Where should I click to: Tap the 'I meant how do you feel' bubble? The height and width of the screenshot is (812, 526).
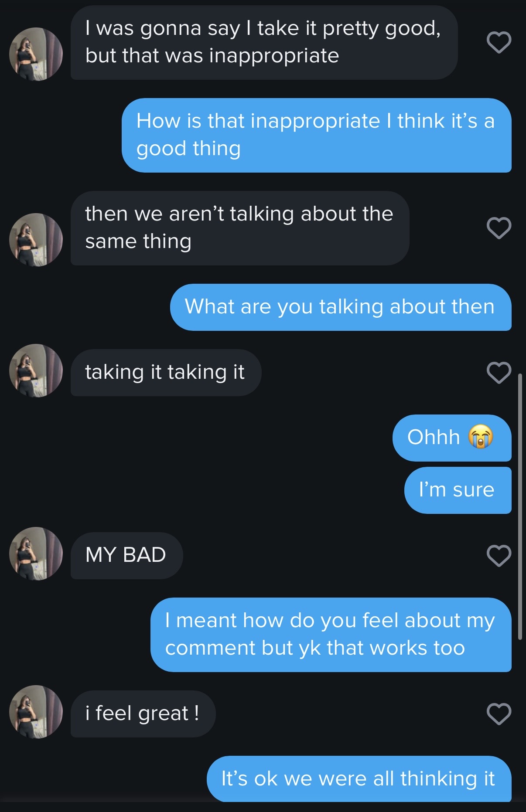pos(330,634)
